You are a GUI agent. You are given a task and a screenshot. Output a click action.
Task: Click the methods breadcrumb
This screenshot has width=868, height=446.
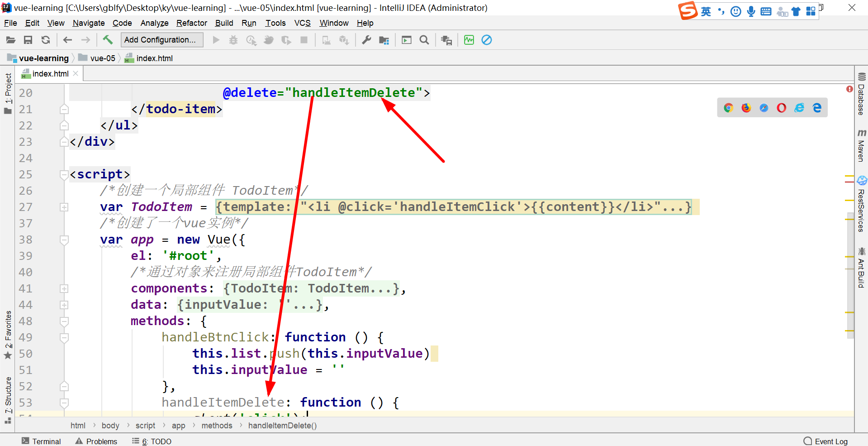pos(217,426)
